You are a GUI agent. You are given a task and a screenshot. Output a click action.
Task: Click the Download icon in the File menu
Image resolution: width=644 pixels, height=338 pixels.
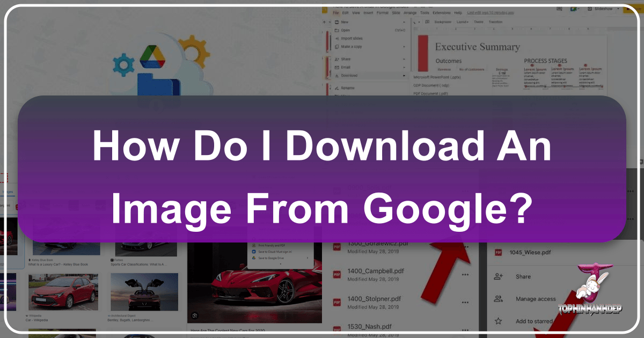click(336, 75)
